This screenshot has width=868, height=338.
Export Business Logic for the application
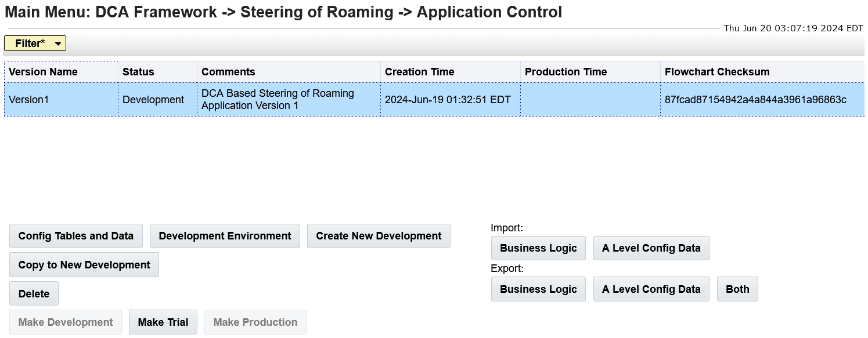tap(538, 289)
